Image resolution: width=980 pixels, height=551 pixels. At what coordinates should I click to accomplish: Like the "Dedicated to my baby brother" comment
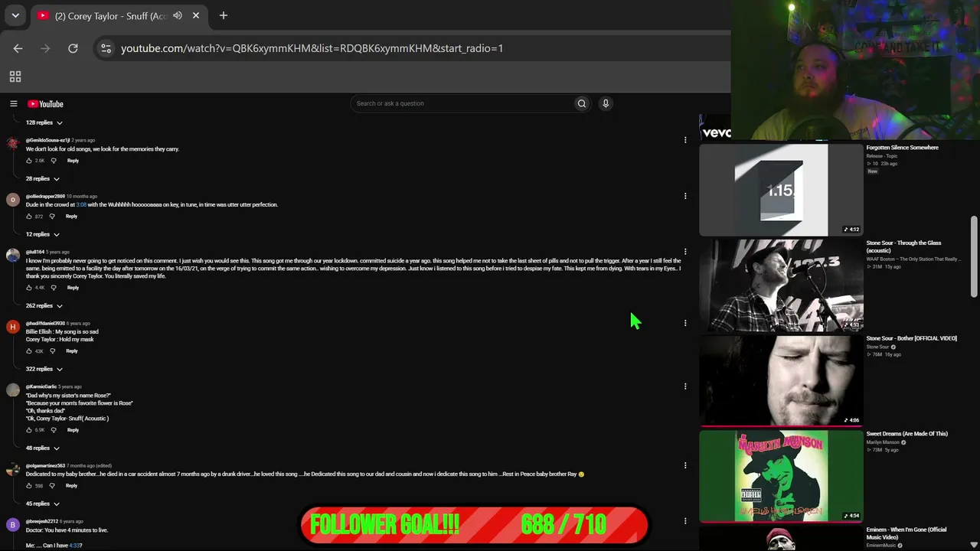pyautogui.click(x=29, y=486)
